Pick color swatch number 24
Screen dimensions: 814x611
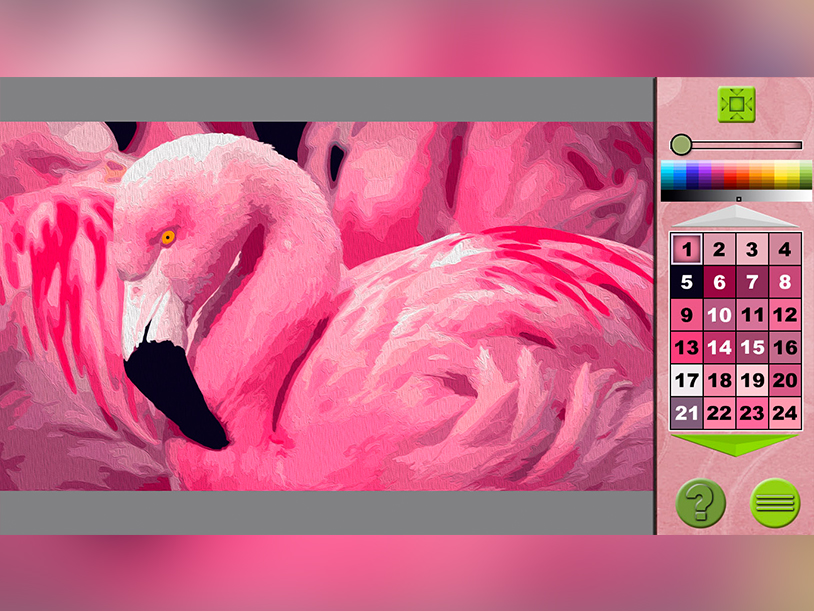coord(784,413)
